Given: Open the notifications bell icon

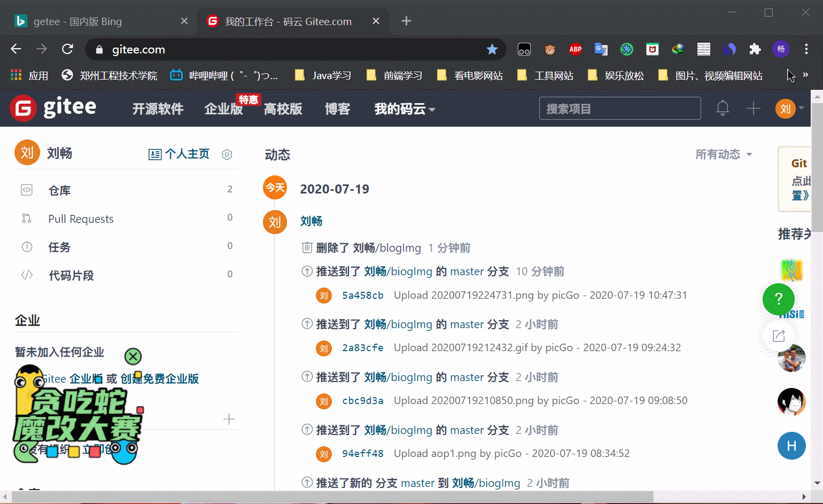Looking at the screenshot, I should click(723, 108).
